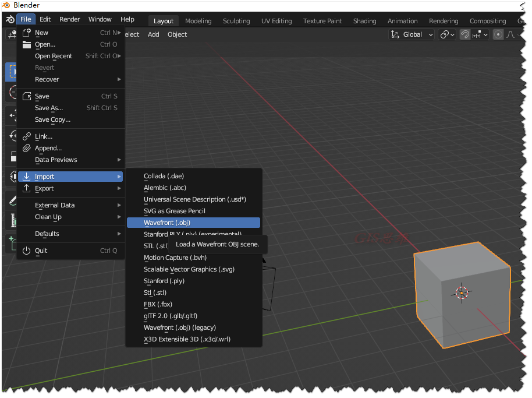Screen dimensions: 532x398
Task: Click the Open folder icon
Action: point(26,44)
